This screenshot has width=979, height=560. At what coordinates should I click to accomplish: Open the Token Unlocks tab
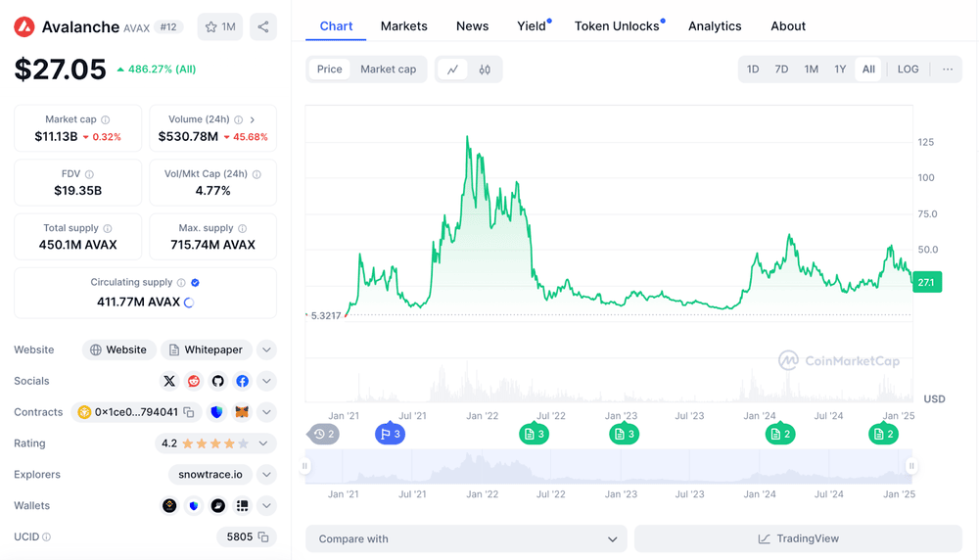pyautogui.click(x=616, y=26)
